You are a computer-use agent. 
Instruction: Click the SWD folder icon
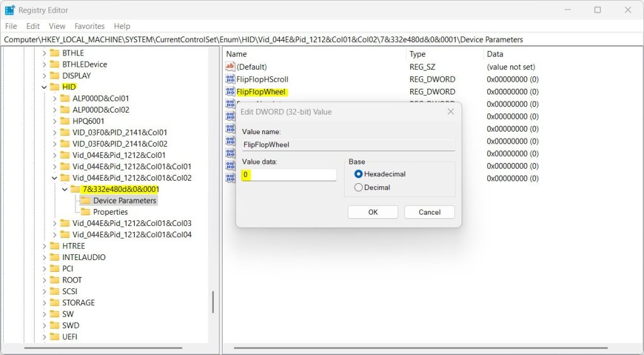pyautogui.click(x=55, y=325)
